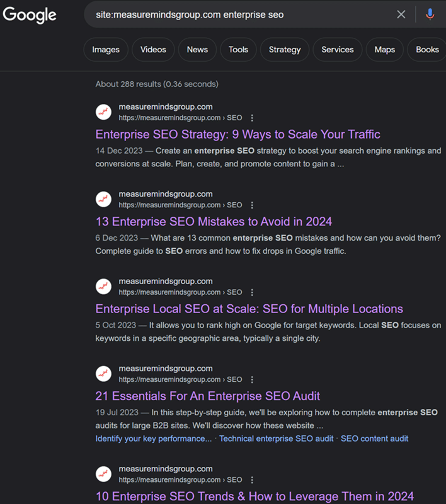Viewport: 446px width, 504px height.
Task: Click URL breadcrumb above 13 Enterprise SEO Mistakes
Action: coord(180,205)
